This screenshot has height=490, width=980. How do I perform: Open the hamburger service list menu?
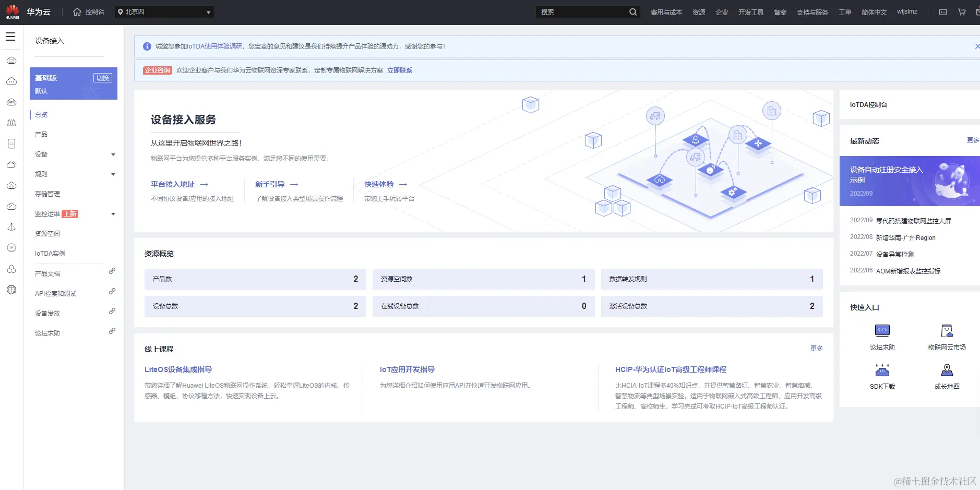10,37
